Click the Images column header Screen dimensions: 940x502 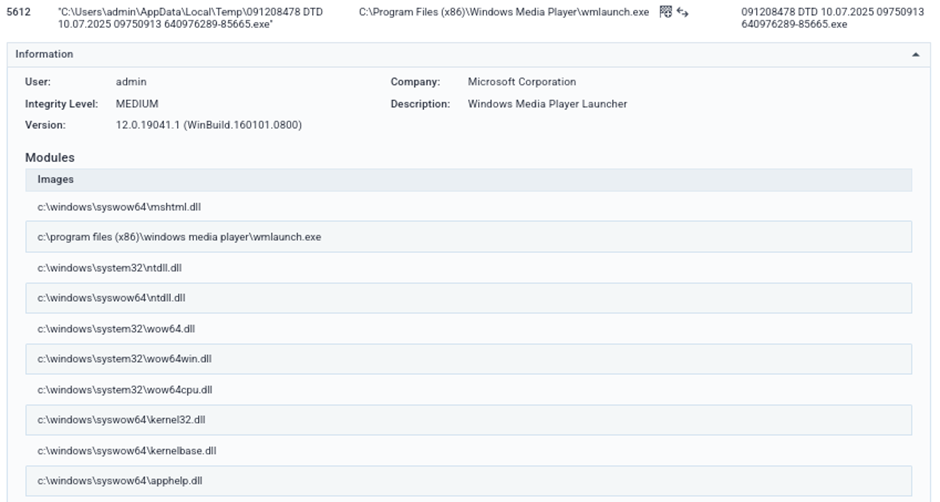[56, 179]
